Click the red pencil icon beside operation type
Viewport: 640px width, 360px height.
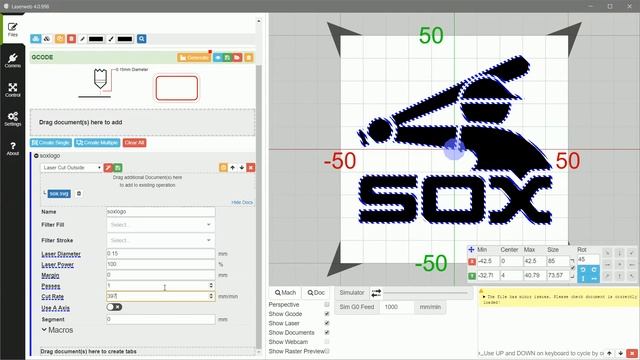(x=108, y=167)
